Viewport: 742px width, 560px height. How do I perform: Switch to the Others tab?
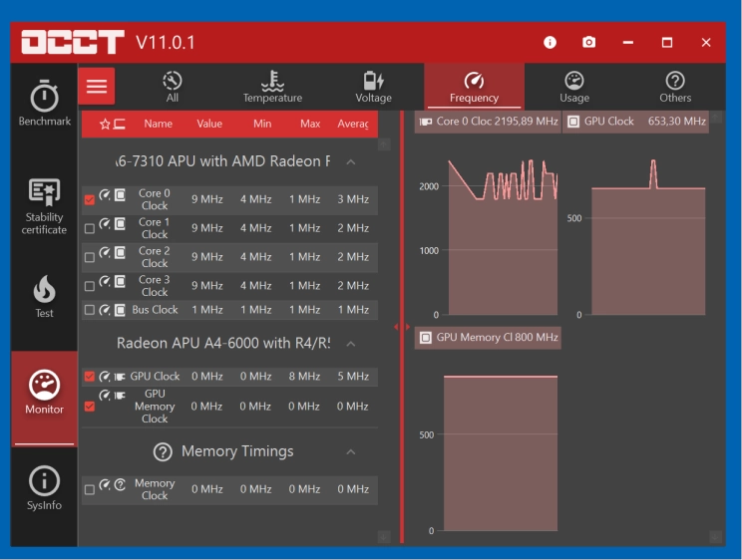pos(675,88)
